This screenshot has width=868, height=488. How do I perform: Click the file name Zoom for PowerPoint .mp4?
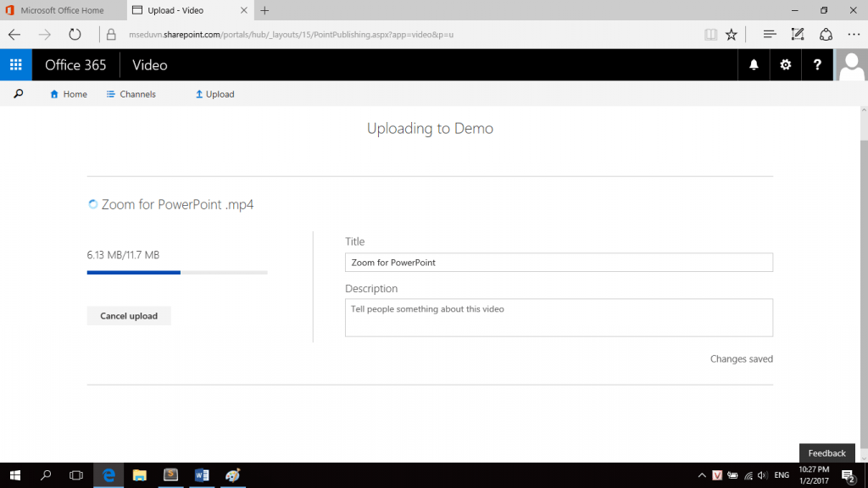coord(178,204)
